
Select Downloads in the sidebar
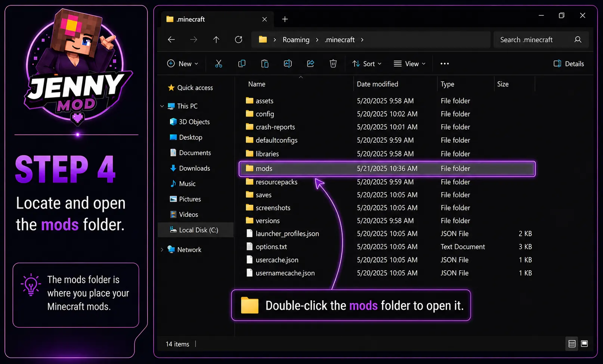[x=190, y=168]
